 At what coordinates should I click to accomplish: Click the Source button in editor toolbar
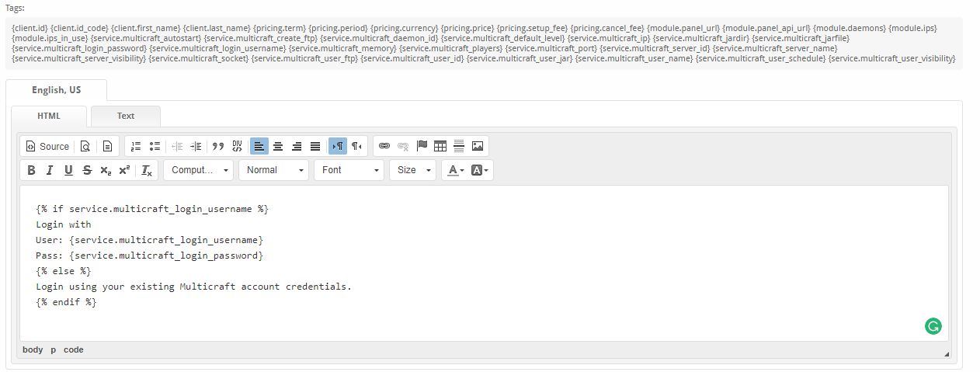tap(47, 146)
